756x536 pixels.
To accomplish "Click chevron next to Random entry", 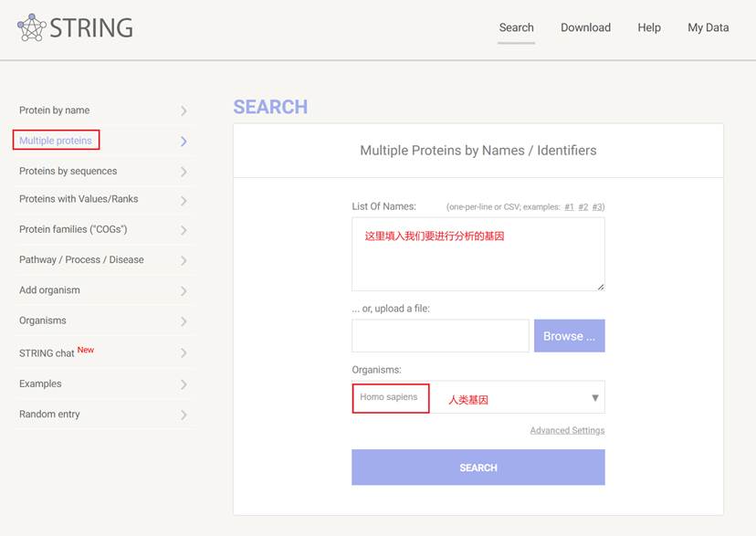I will [184, 415].
